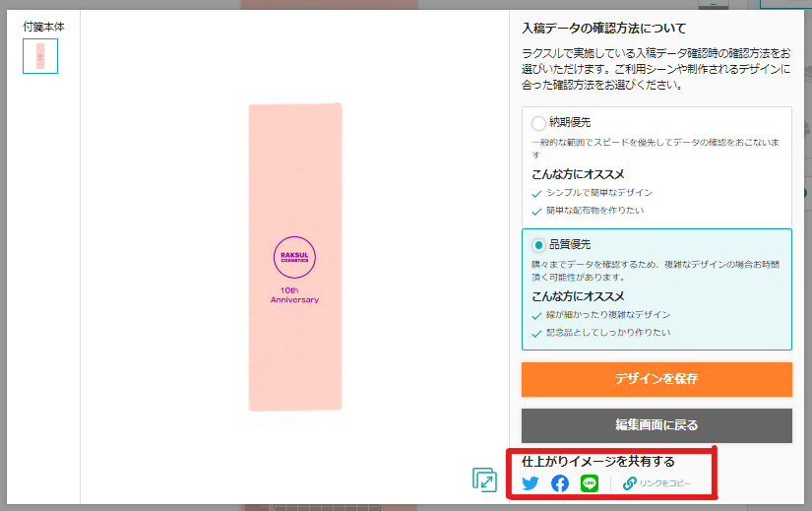Click the リンクをコピー text link

click(665, 483)
